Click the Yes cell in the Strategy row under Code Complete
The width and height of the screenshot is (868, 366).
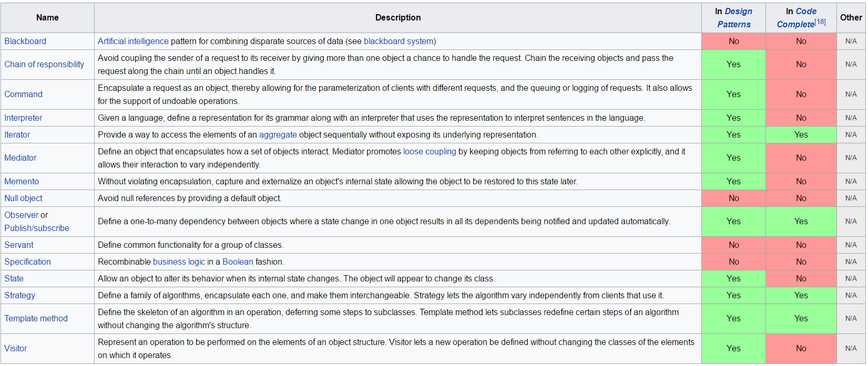click(801, 295)
